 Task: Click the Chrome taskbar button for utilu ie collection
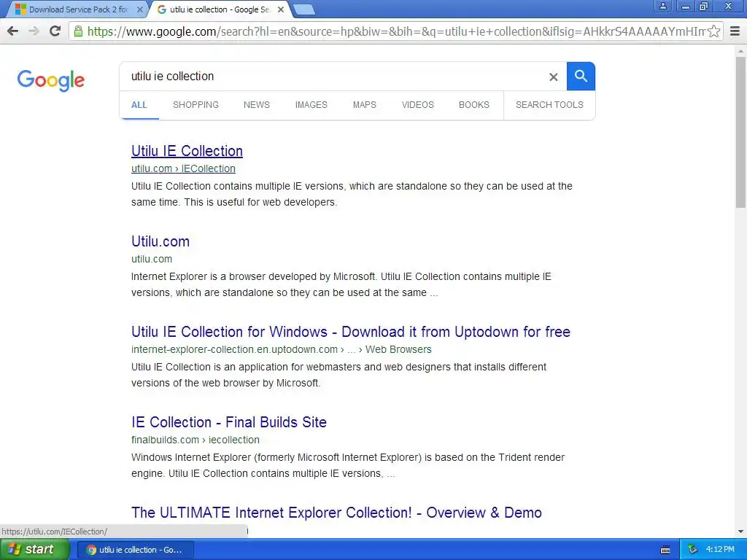pos(135,550)
